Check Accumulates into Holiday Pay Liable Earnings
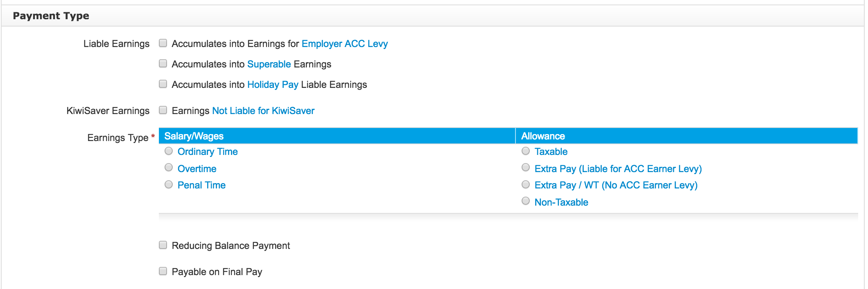 click(163, 84)
